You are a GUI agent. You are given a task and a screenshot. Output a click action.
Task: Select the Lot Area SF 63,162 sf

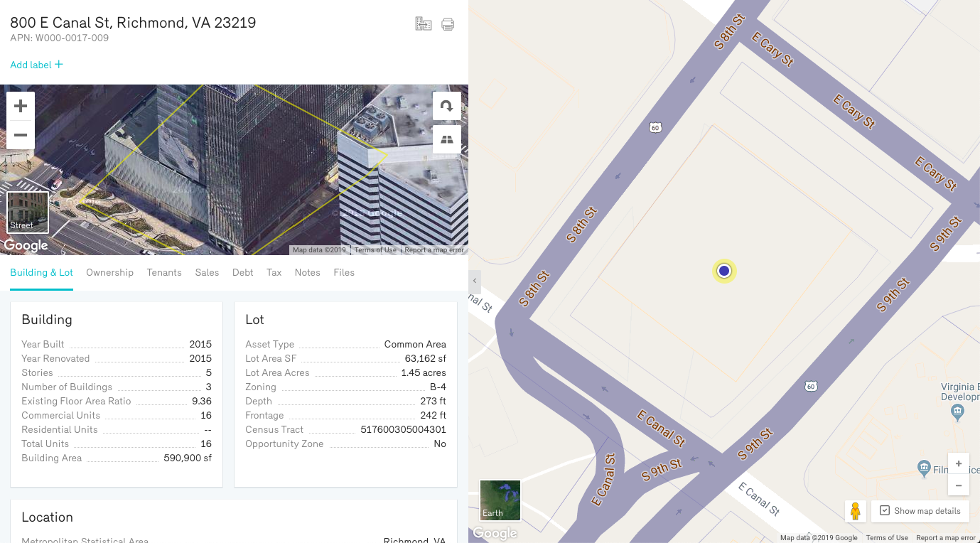point(426,358)
